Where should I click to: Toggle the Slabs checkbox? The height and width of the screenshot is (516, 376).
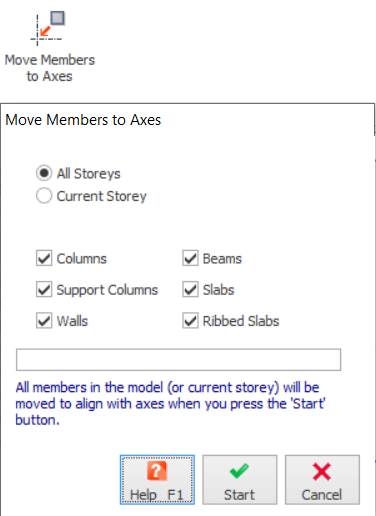[190, 289]
